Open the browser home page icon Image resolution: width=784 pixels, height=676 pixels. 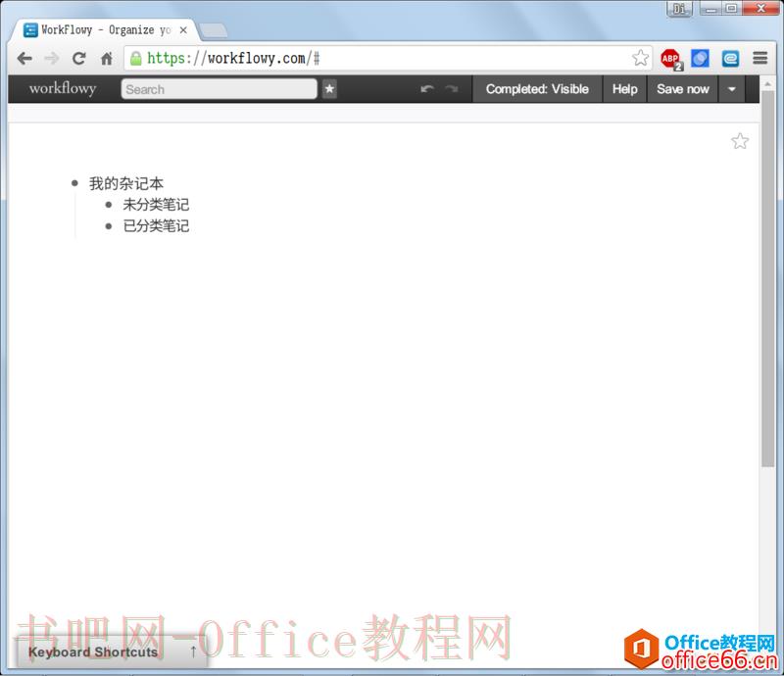click(x=107, y=59)
